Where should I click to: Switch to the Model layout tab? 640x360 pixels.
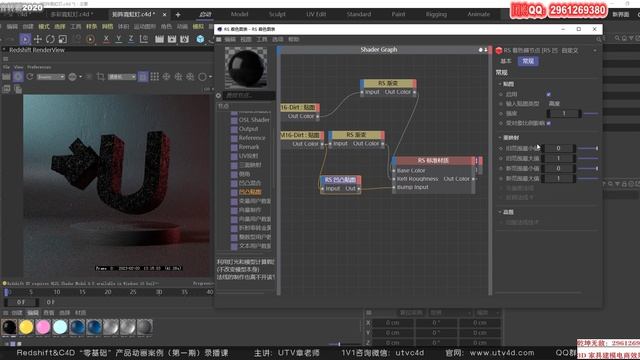coord(240,14)
